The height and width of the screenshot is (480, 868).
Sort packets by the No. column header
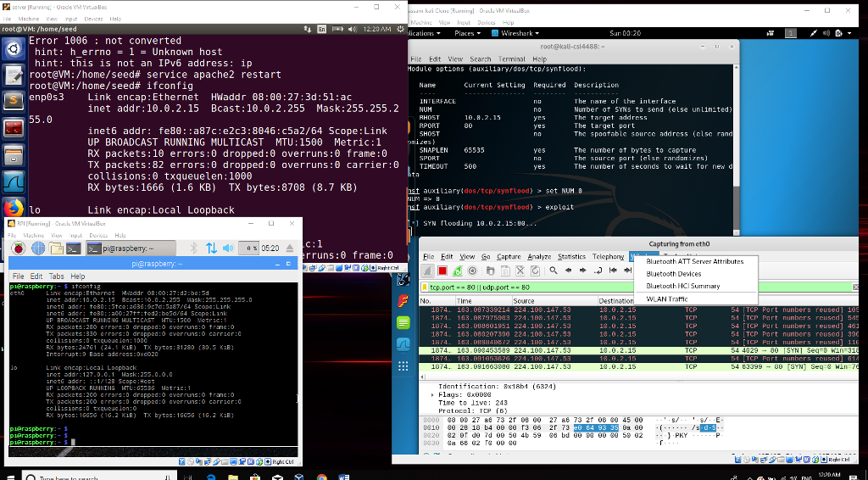(437, 301)
